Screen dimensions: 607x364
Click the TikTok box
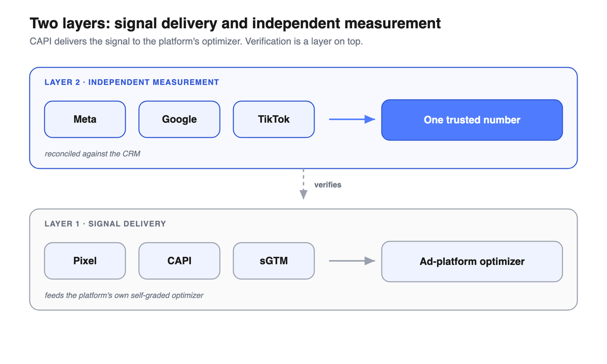274,119
